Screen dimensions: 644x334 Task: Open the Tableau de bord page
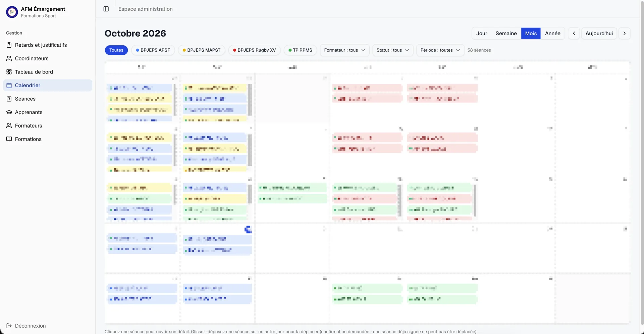(x=48, y=72)
